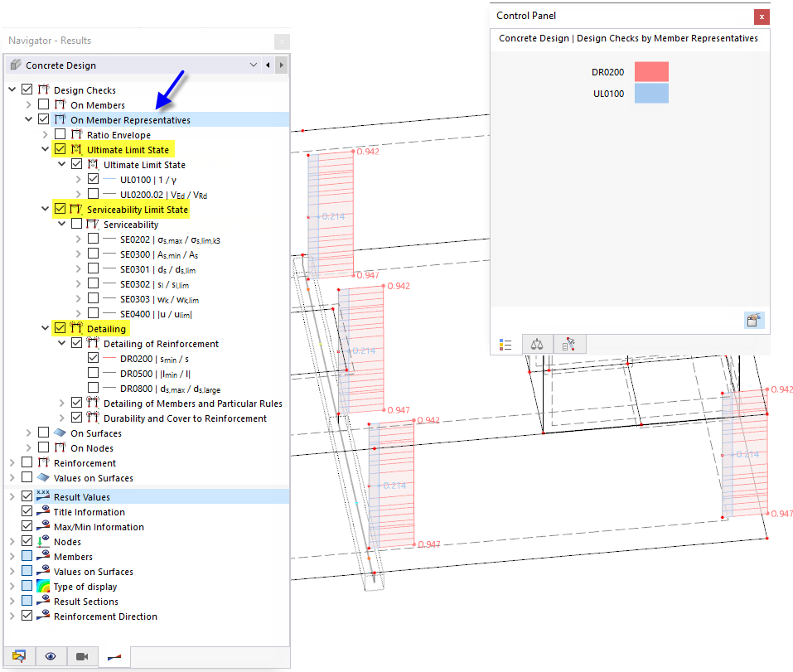Screen dimensions: 793x672
Task: Click the Concrete Design module icon
Action: [x=17, y=65]
